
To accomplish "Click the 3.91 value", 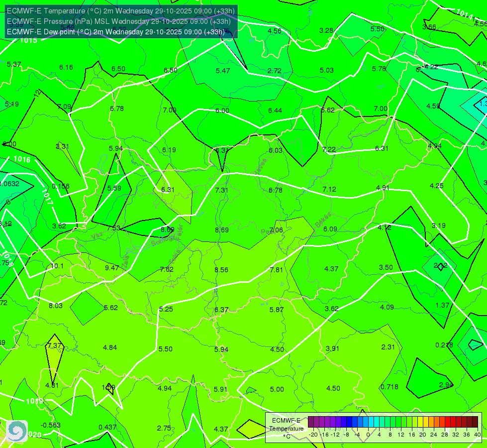I will click(x=332, y=348).
